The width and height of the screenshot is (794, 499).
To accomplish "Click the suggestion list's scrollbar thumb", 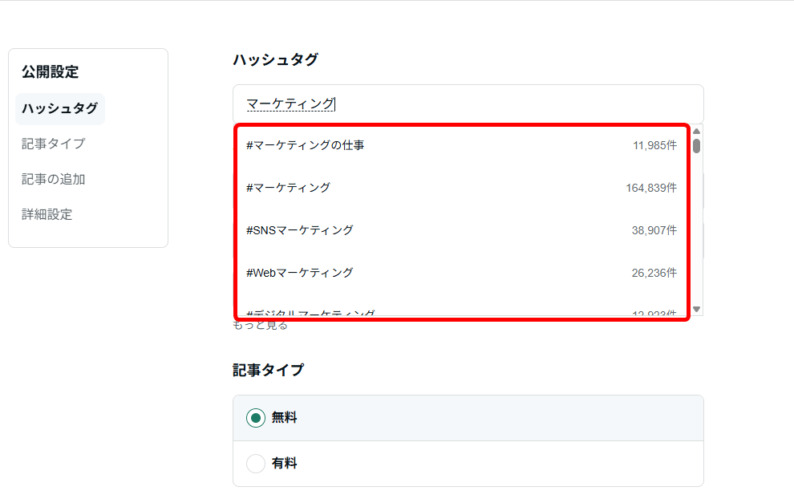I will (x=696, y=146).
